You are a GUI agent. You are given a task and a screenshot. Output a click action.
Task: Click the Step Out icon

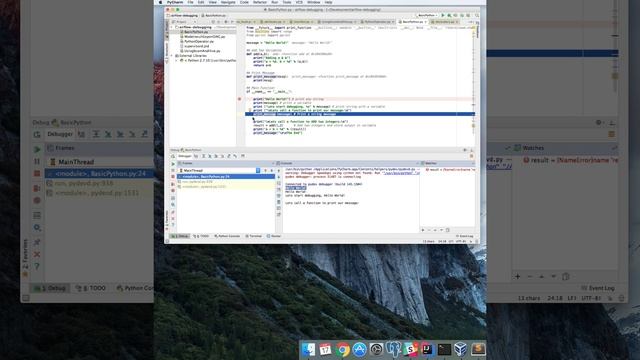coord(229,156)
